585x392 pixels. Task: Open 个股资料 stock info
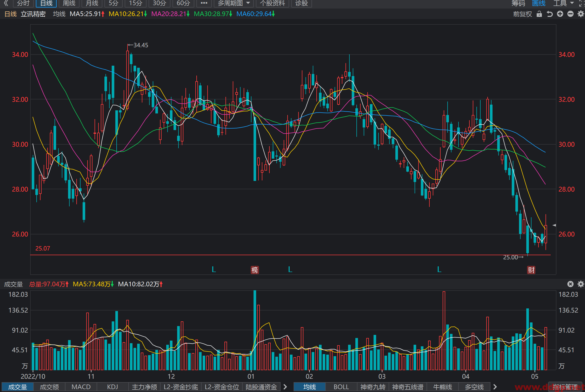[x=272, y=3]
